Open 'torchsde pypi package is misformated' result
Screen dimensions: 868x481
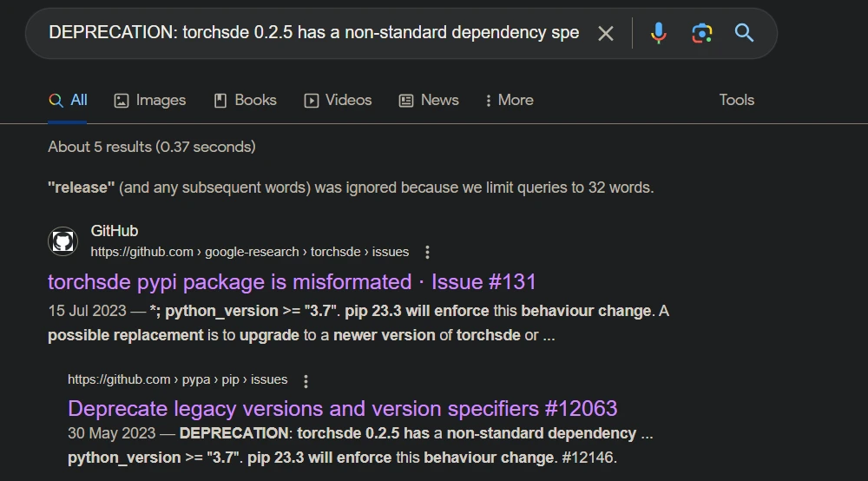tap(292, 281)
